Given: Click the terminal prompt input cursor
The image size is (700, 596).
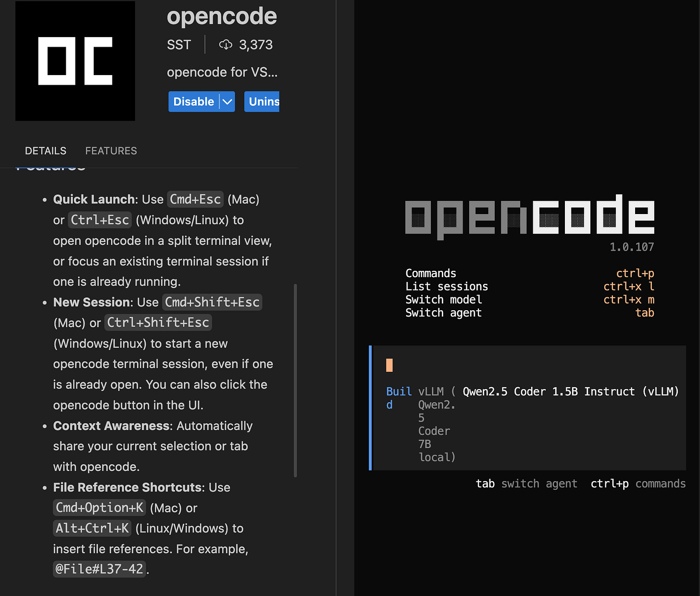Looking at the screenshot, I should point(389,366).
